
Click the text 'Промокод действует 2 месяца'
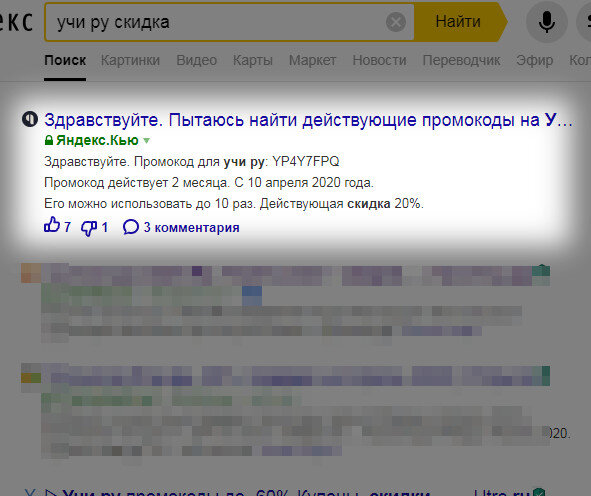pos(136,183)
